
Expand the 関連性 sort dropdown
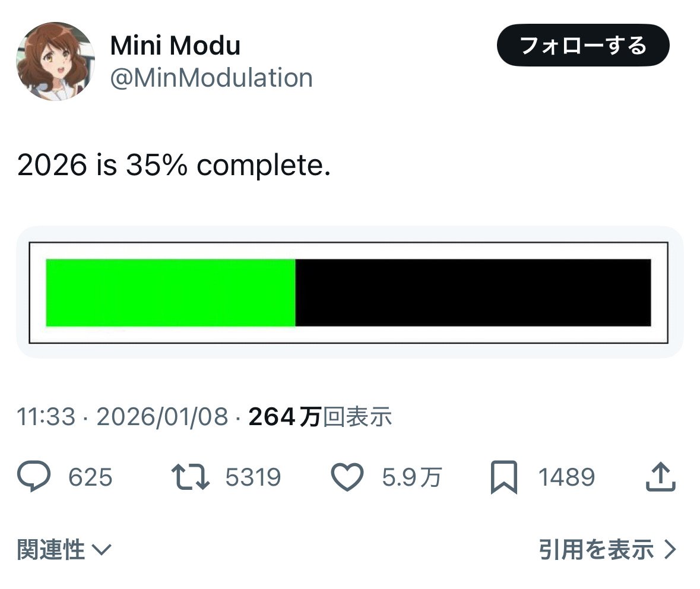pos(51,550)
